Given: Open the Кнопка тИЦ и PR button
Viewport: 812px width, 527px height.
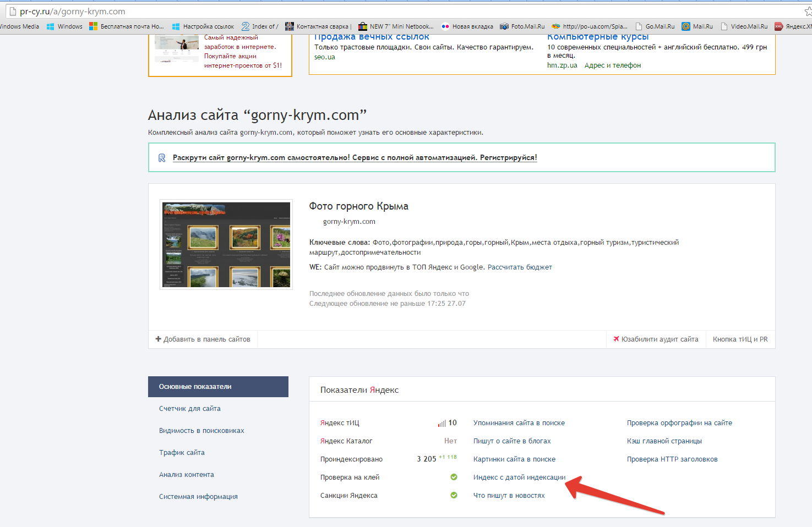Looking at the screenshot, I should click(x=740, y=339).
